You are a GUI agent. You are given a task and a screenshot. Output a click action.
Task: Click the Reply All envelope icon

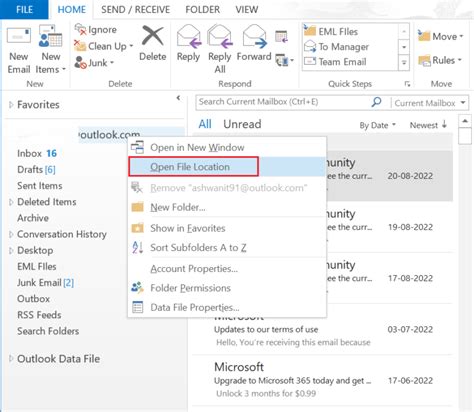[220, 37]
